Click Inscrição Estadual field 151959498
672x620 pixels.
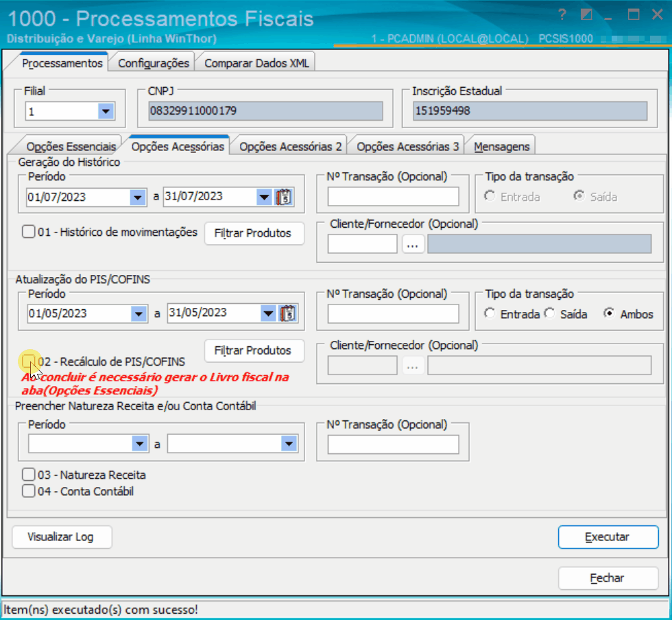click(x=529, y=111)
